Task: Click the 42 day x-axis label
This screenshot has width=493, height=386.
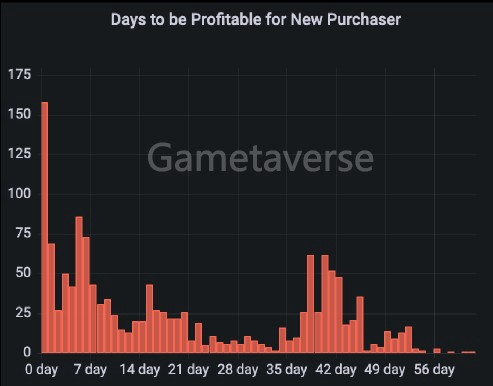Action: click(x=336, y=369)
